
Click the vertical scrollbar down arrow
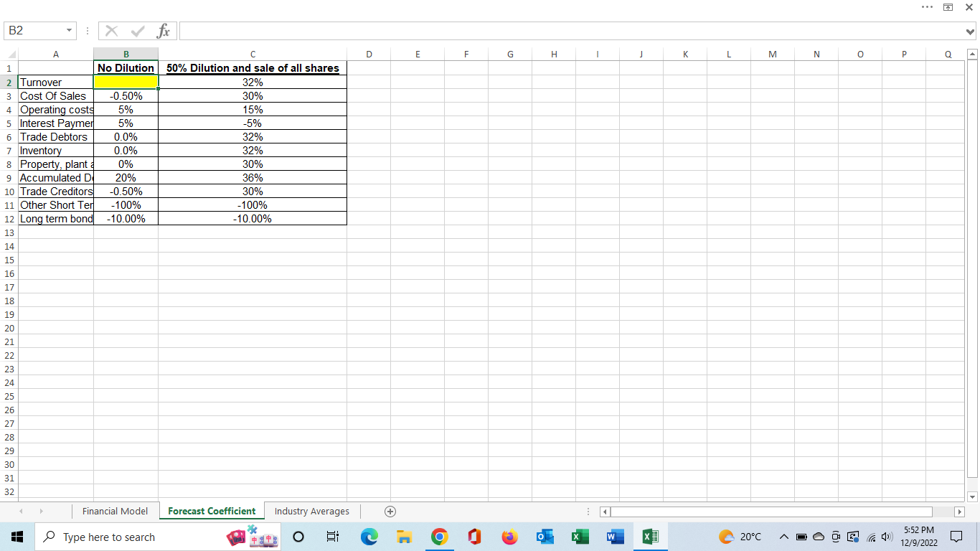tap(972, 496)
